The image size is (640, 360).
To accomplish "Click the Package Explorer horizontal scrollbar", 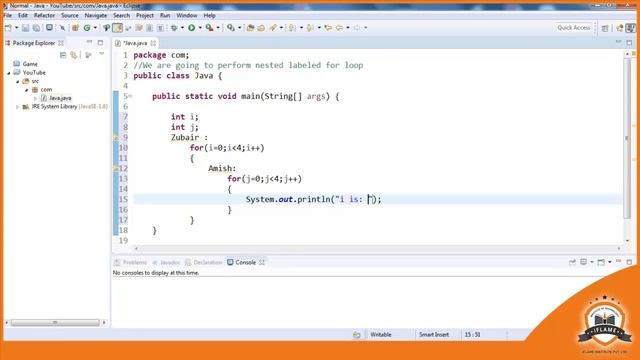I will point(55,322).
